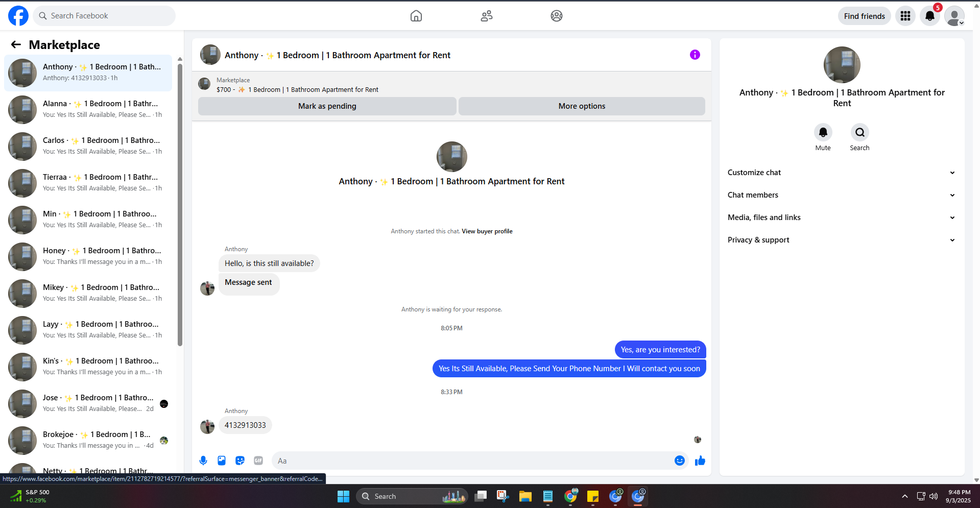Open the emoji picker

(x=680, y=461)
